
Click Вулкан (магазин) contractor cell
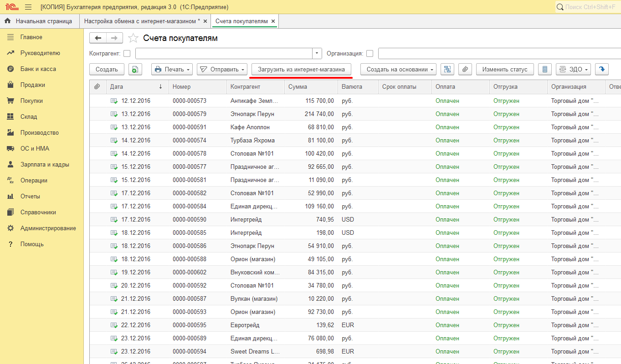pos(255,298)
